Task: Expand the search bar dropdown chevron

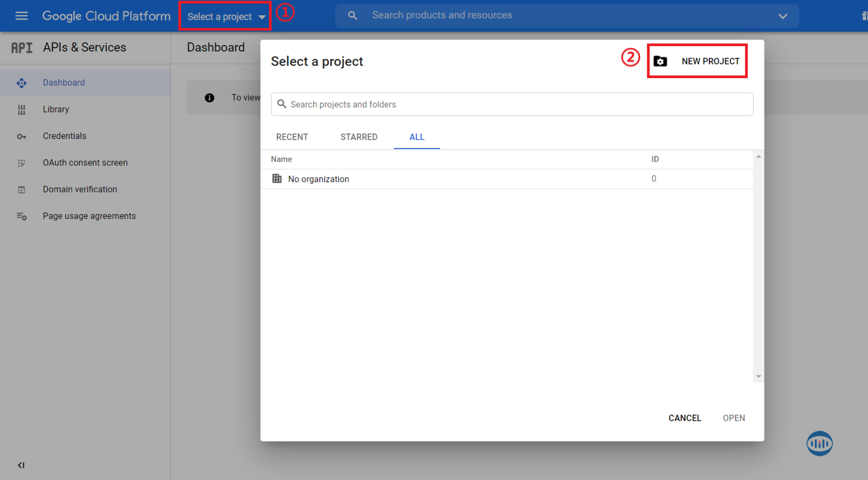Action: (782, 16)
